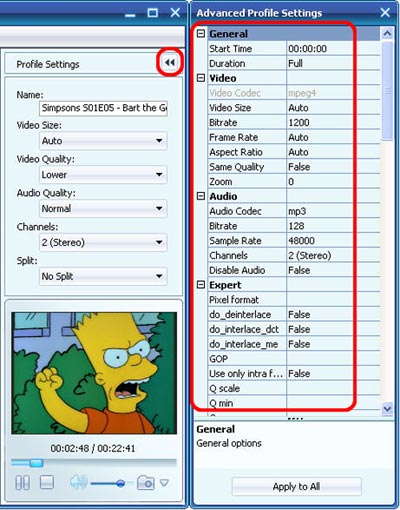This screenshot has width=400, height=510.
Task: Adjust the preview volume slider
Action: pos(112,483)
